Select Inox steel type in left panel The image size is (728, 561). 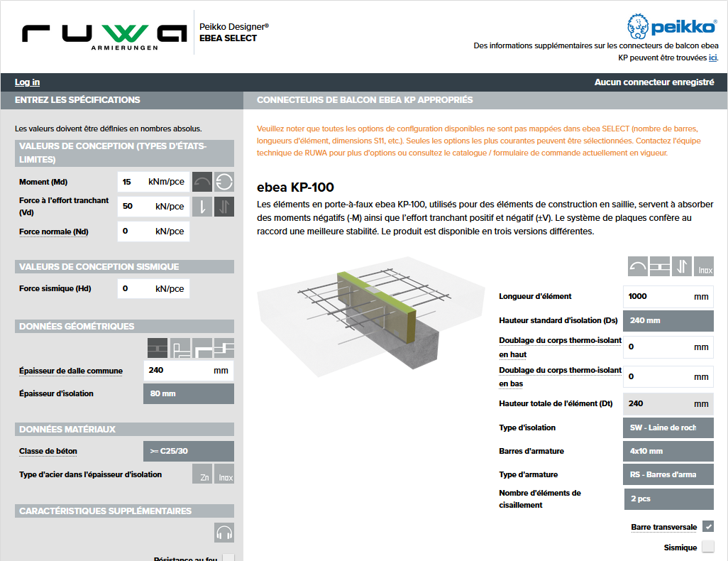coord(224,474)
